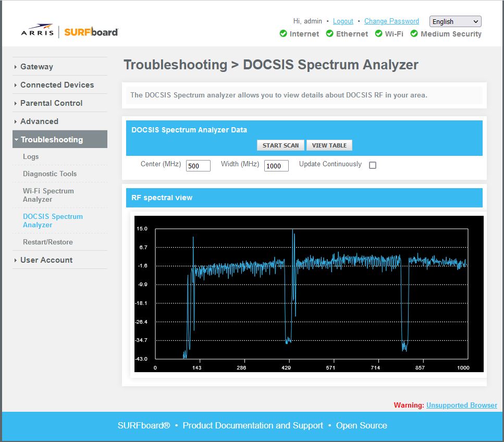Expand the Gateway menu arrow
The width and height of the screenshot is (504, 442).
[x=16, y=67]
